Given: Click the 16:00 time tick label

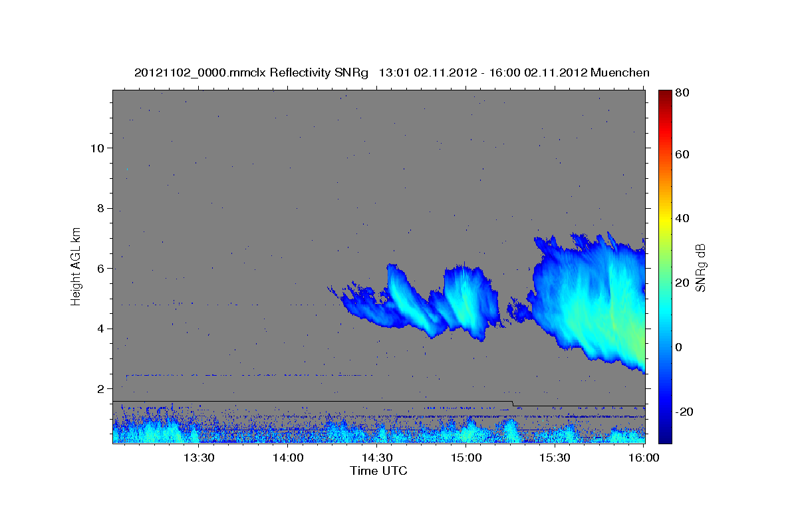Looking at the screenshot, I should click(x=644, y=458).
